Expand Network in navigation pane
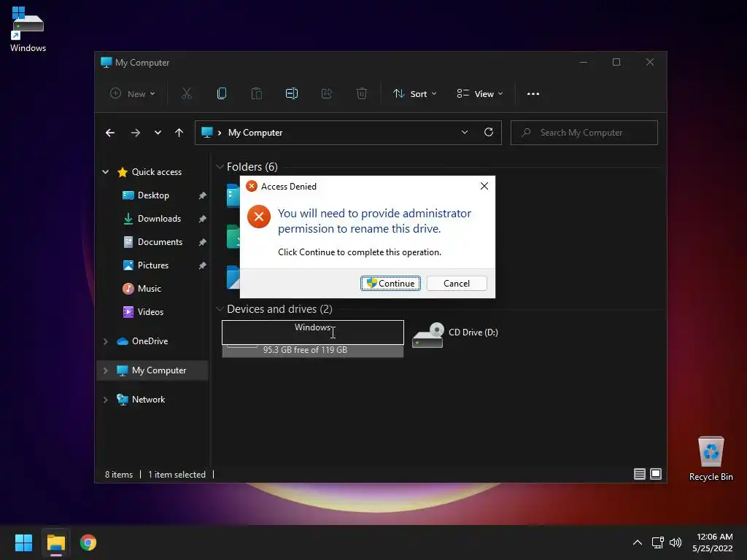Viewport: 747px width, 560px height. 105,400
